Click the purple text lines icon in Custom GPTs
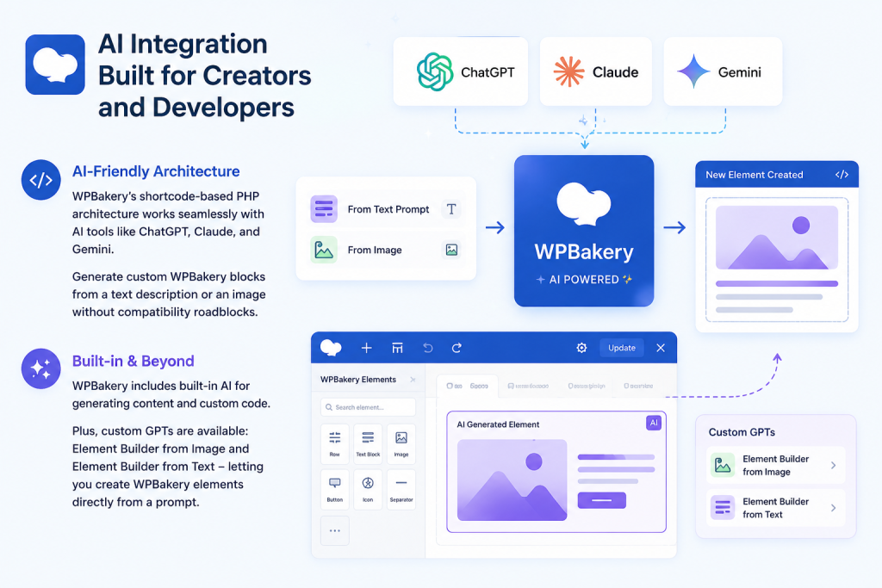This screenshot has width=882, height=588. coord(723,508)
